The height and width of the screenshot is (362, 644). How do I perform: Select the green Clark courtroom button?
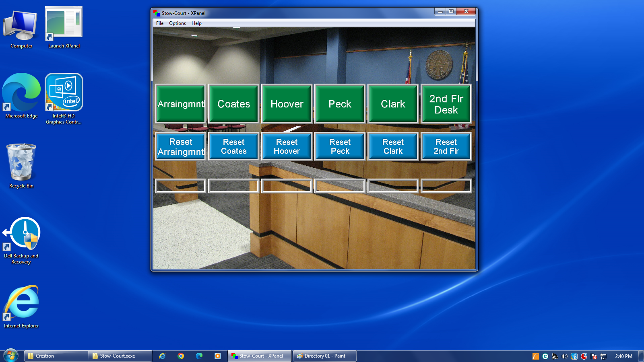[x=393, y=103]
